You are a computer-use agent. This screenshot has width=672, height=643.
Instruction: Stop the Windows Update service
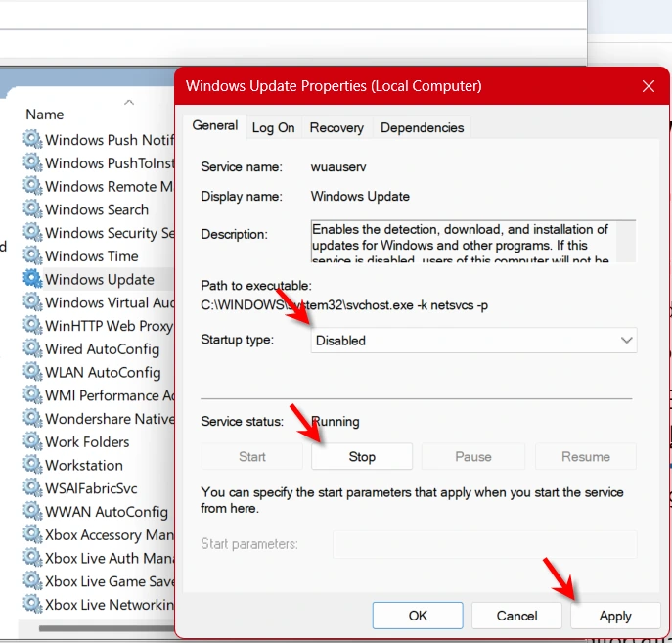[x=362, y=456]
